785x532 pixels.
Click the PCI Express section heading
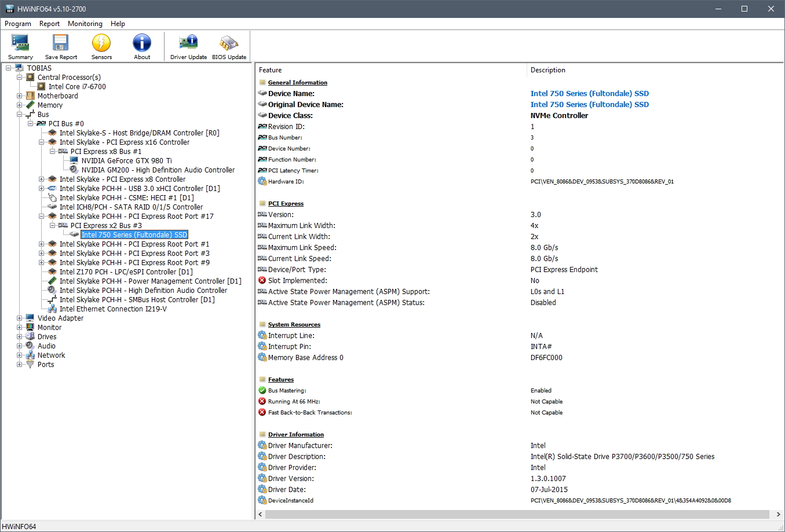click(286, 204)
